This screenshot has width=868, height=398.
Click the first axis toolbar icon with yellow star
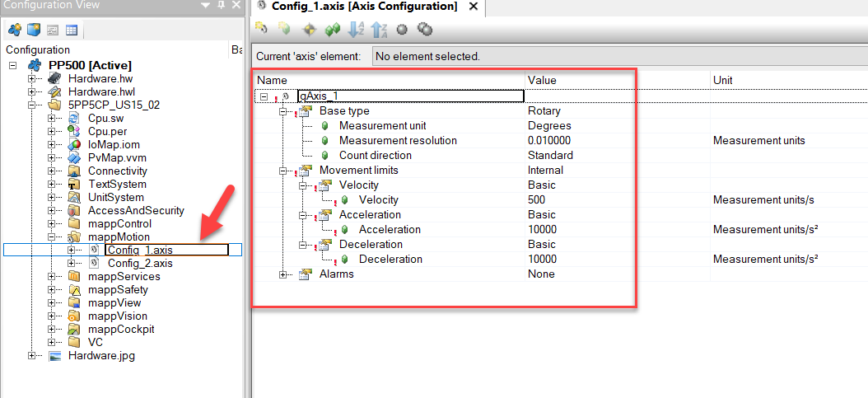(261, 29)
